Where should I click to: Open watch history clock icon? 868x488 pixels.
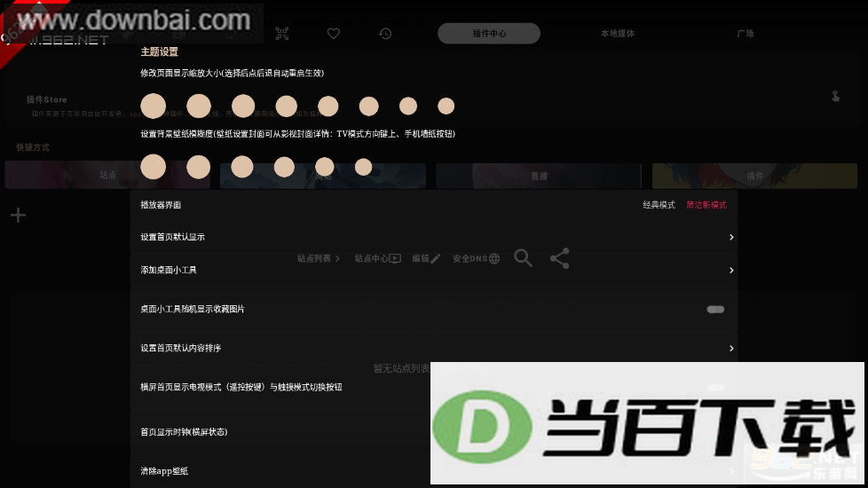(x=385, y=34)
